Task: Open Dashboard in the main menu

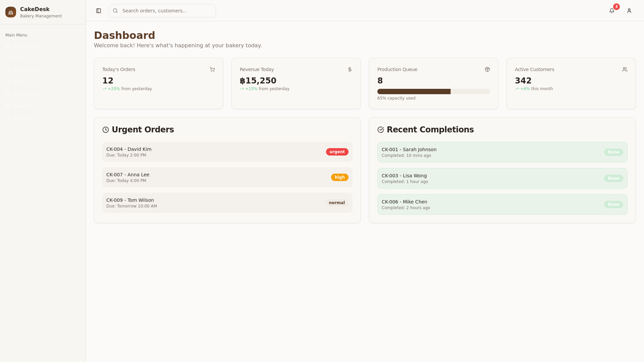Action: coord(43,46)
